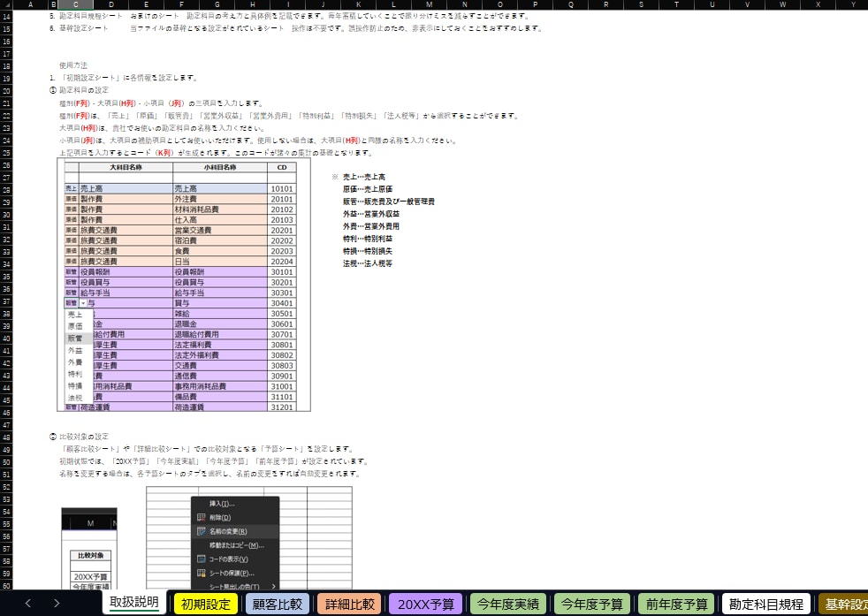
Task: Select the row 52 header
Action: (6, 487)
